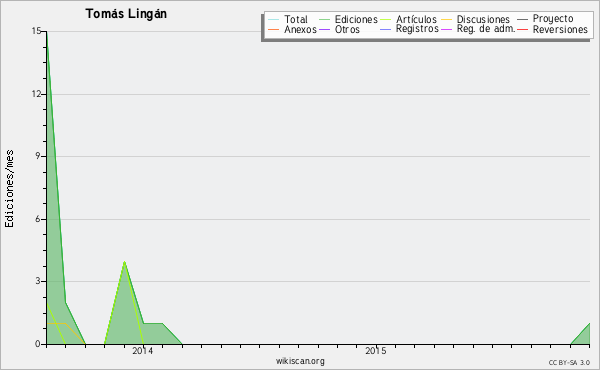The image size is (600, 370).
Task: Click the Reg. de adm. legend label
Action: pos(486,29)
